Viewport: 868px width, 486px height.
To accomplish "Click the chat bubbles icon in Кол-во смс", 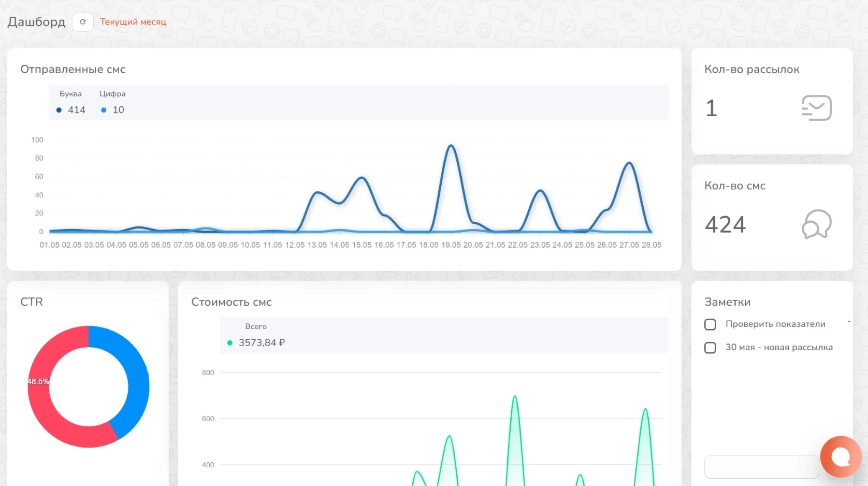I will (x=816, y=224).
